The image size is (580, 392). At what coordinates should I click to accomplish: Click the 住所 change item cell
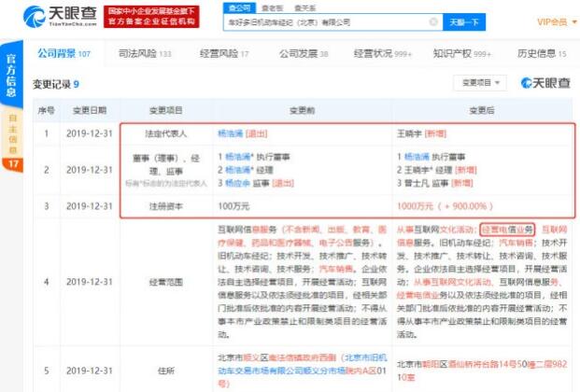(x=166, y=371)
